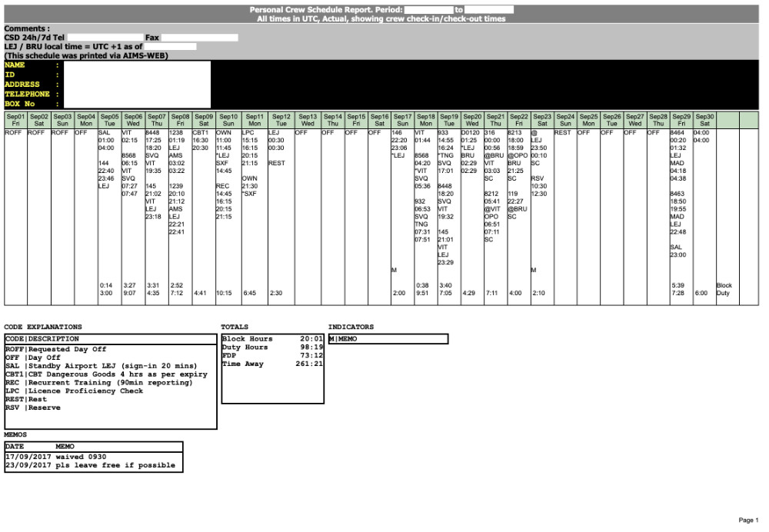Screen dimensions: 769x532
Task: Click the CBT1 entry on Sep09
Action: 201,133
